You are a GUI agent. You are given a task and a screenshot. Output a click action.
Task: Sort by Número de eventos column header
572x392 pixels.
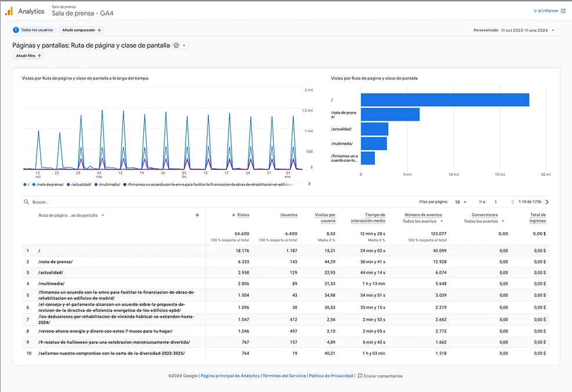[x=423, y=215]
